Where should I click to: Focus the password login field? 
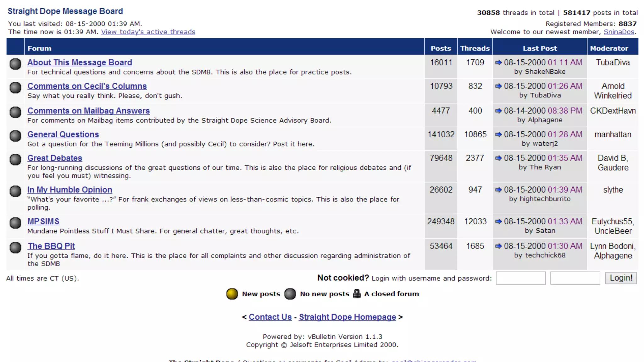(575, 278)
